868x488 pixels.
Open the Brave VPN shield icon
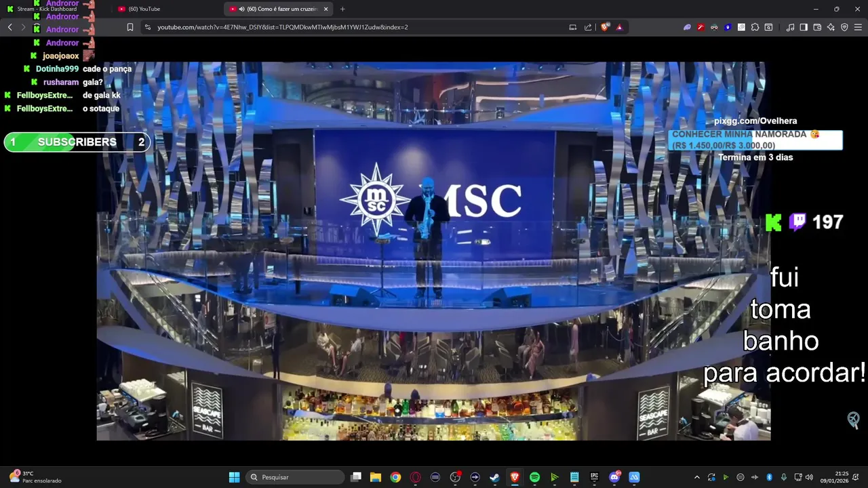(x=844, y=27)
